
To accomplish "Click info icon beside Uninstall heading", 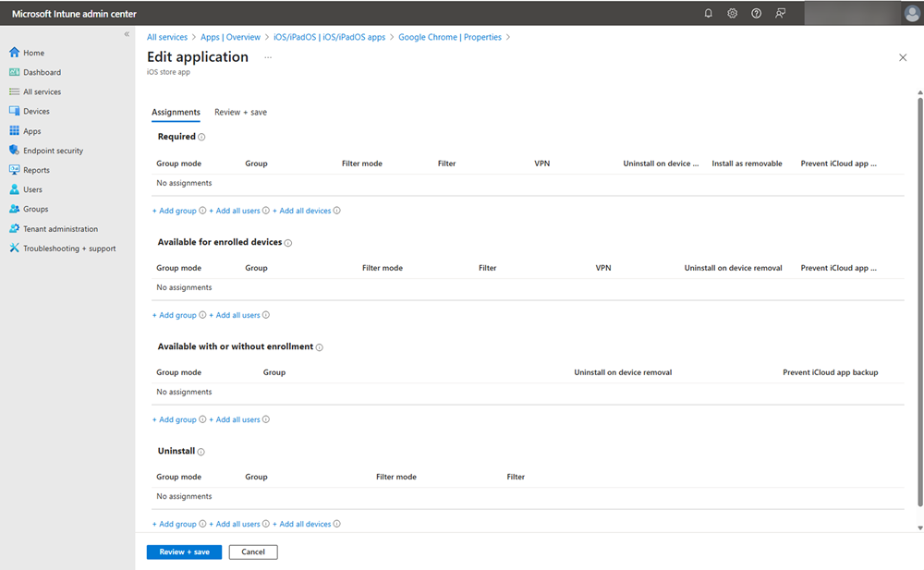I will (x=201, y=452).
